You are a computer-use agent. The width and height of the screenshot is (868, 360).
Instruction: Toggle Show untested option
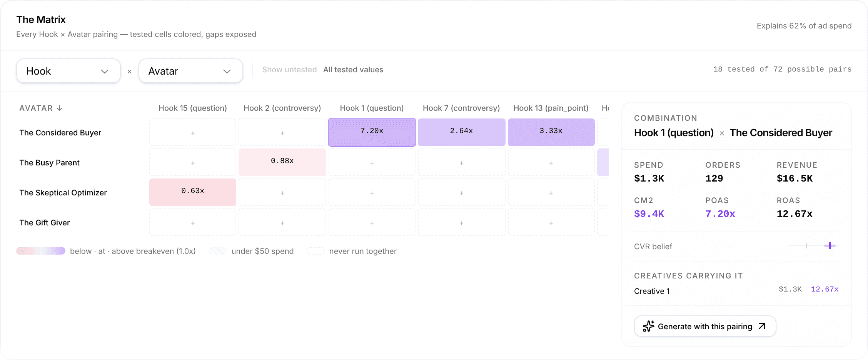[x=289, y=70]
